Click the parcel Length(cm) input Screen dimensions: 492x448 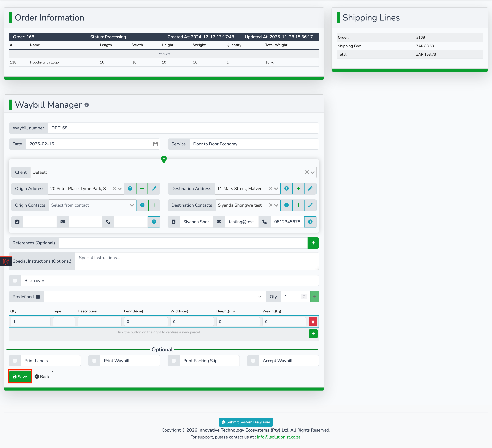146,322
